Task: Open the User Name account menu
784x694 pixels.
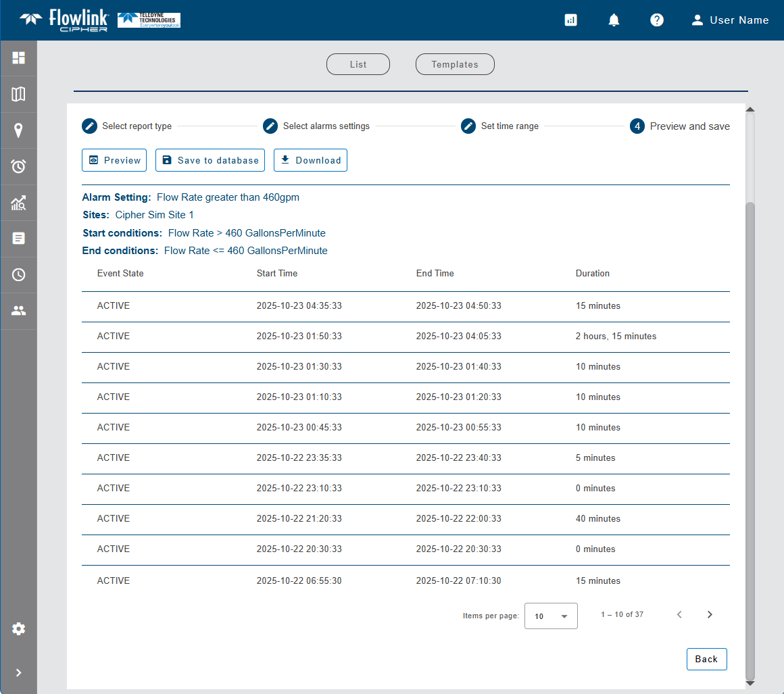Action: [x=730, y=20]
